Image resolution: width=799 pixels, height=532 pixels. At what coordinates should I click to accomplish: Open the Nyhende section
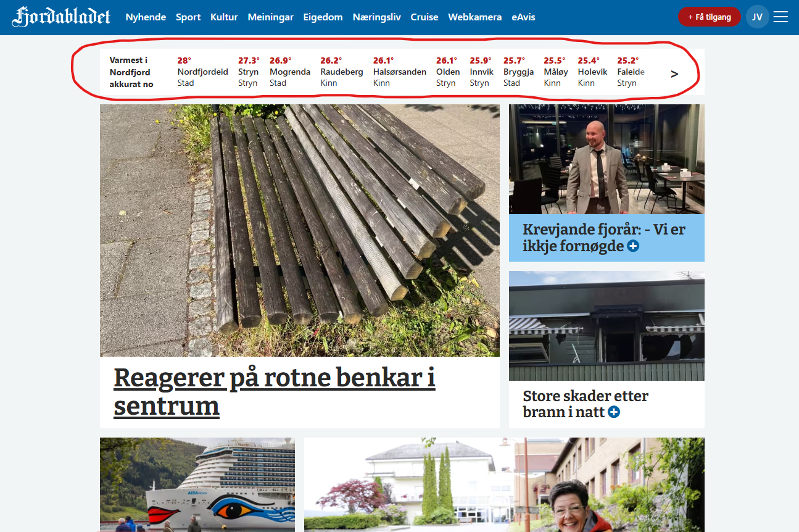tap(146, 17)
